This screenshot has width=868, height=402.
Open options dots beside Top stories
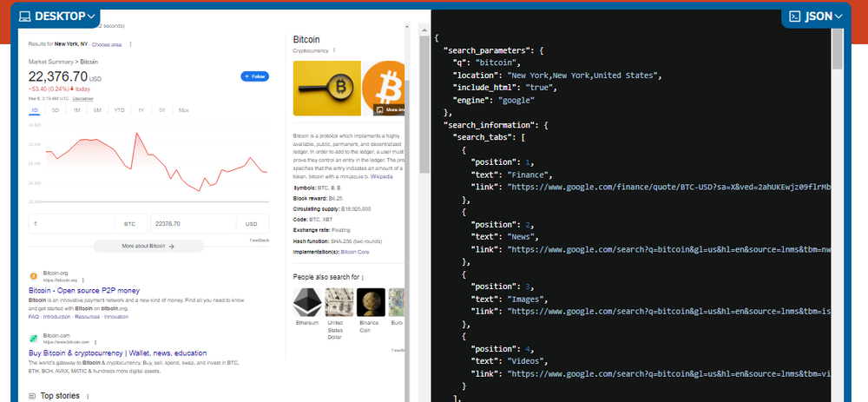(87, 396)
